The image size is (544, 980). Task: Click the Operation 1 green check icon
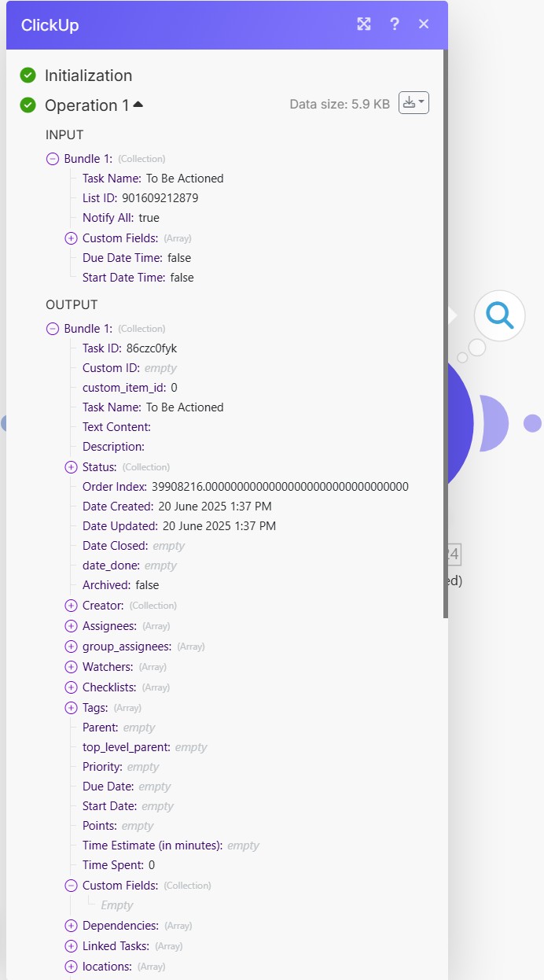(28, 105)
